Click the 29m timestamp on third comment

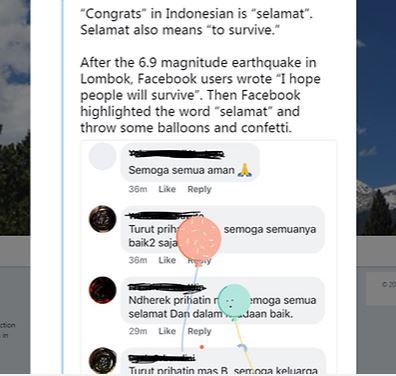pyautogui.click(x=138, y=331)
